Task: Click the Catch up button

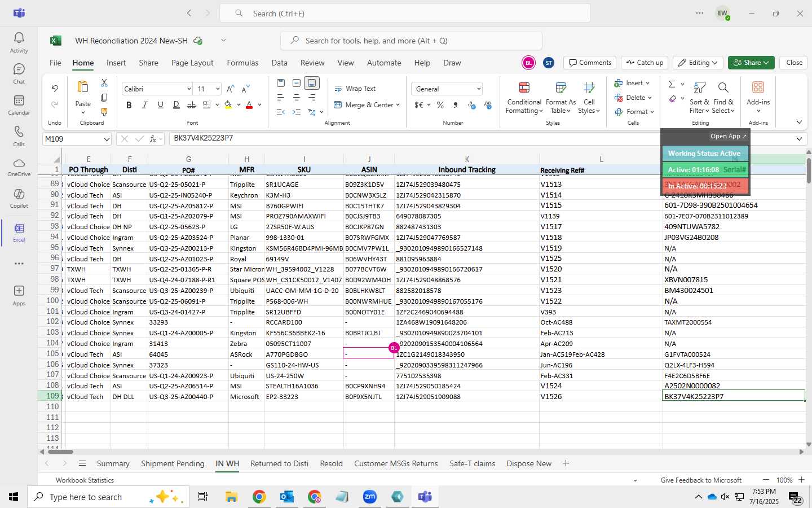Action: click(645, 63)
